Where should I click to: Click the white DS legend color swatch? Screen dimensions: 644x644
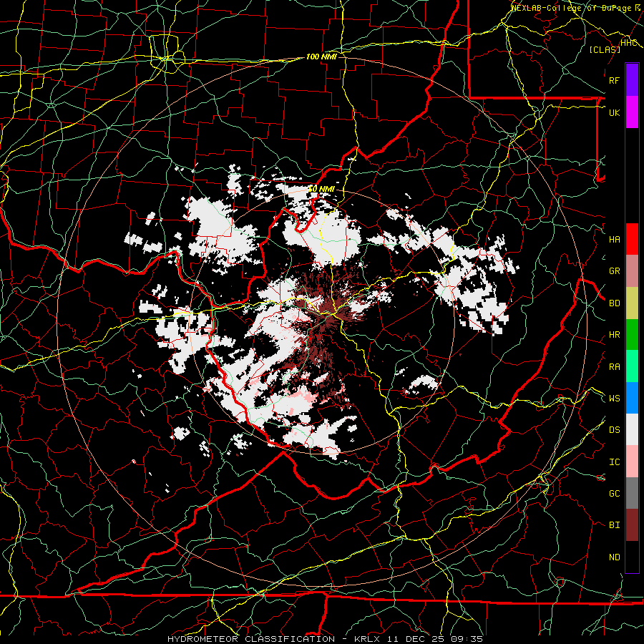click(632, 429)
